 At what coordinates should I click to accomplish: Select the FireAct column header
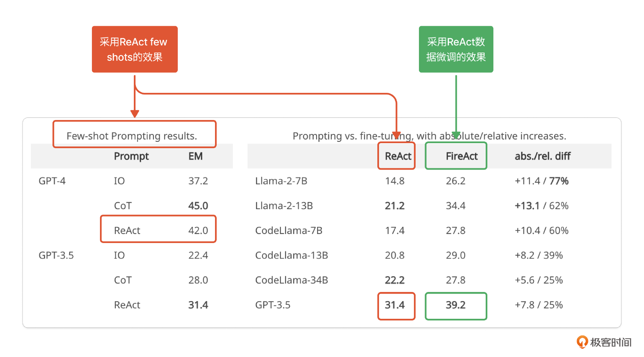(462, 156)
